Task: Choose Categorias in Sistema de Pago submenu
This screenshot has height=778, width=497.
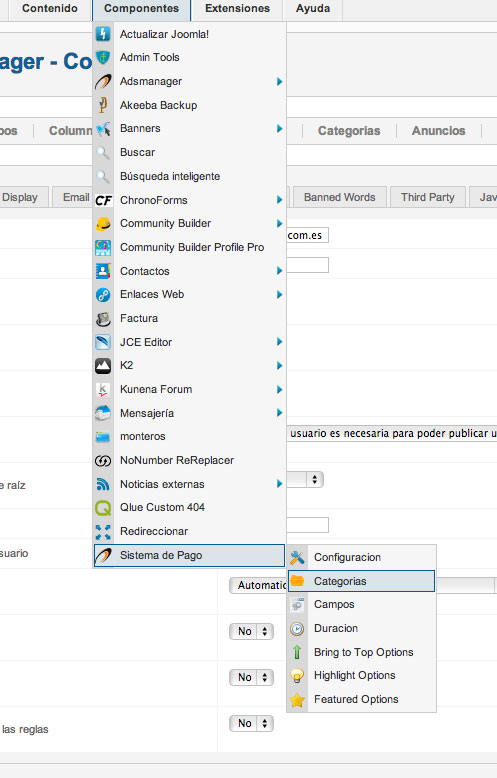Action: [361, 581]
